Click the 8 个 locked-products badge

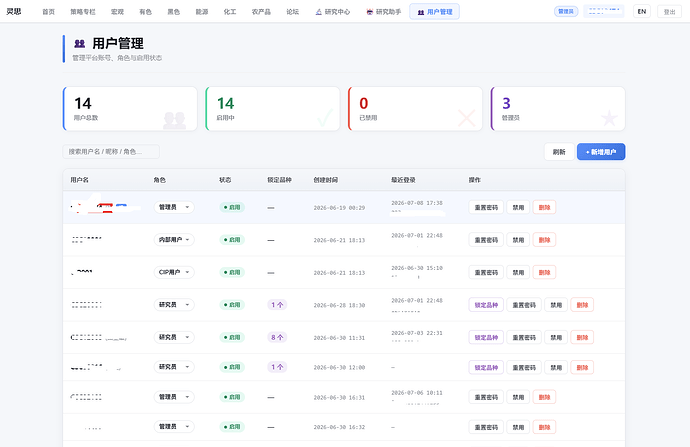277,337
